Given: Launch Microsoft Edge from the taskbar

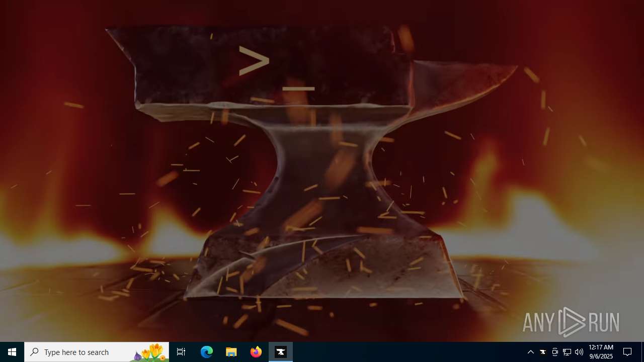Looking at the screenshot, I should pyautogui.click(x=207, y=352).
